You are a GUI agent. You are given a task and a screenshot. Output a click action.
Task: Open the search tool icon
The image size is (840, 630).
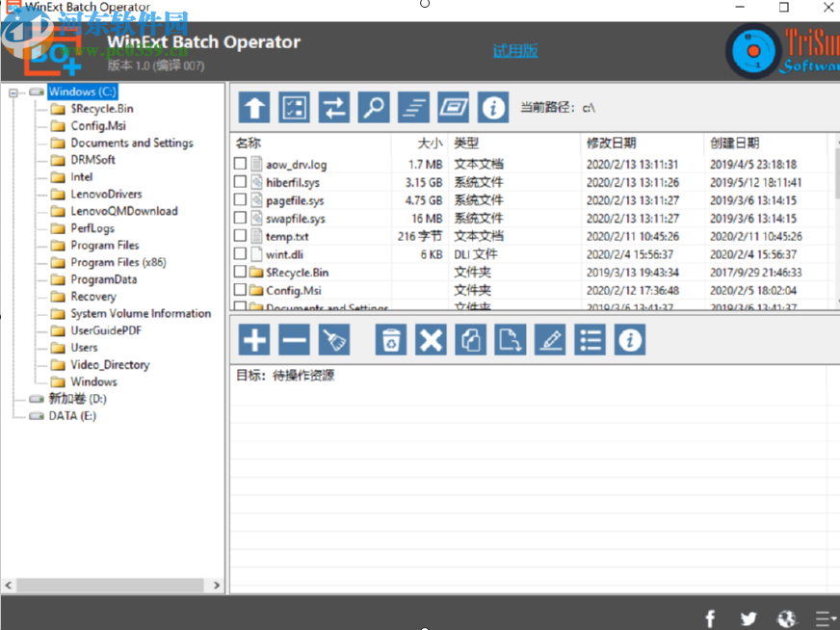click(x=375, y=107)
